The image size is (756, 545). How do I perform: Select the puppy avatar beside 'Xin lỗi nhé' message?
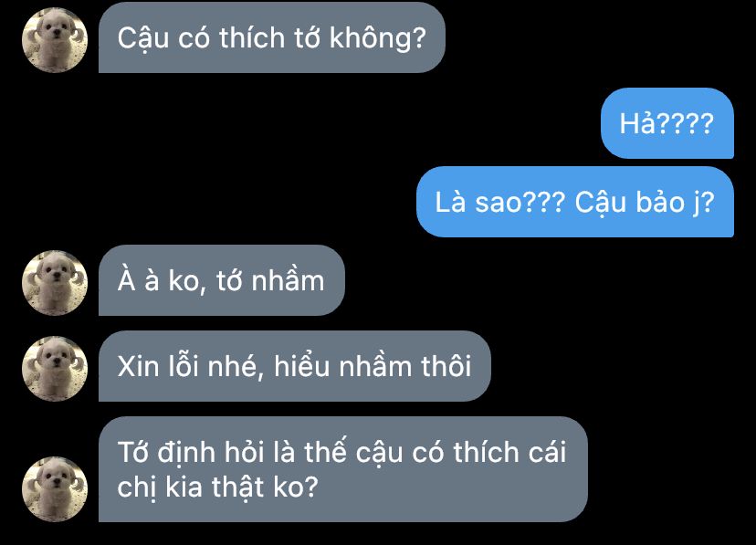click(x=55, y=369)
